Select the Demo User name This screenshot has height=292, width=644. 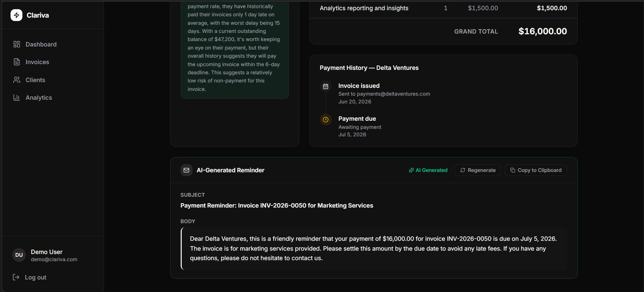pyautogui.click(x=47, y=252)
